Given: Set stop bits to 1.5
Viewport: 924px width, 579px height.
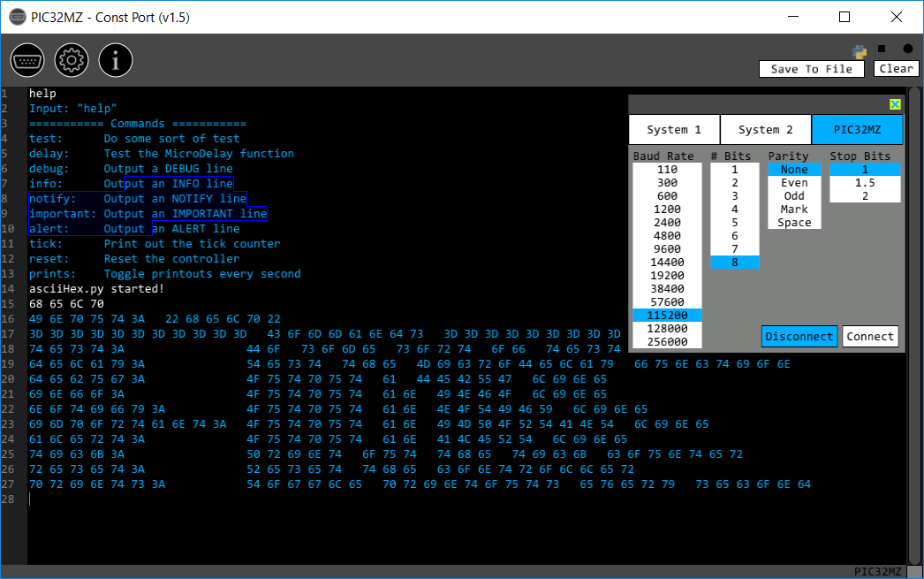Looking at the screenshot, I should tap(865, 183).
